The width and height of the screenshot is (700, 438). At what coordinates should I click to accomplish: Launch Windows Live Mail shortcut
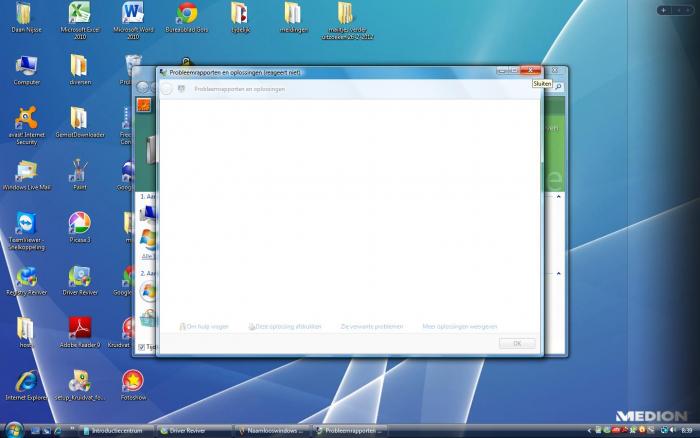pyautogui.click(x=26, y=175)
